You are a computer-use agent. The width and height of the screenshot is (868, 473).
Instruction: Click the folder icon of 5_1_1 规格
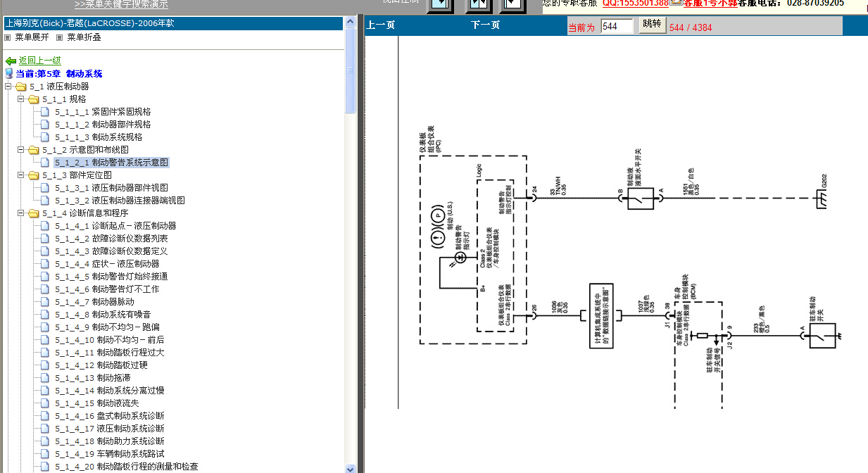(x=33, y=99)
